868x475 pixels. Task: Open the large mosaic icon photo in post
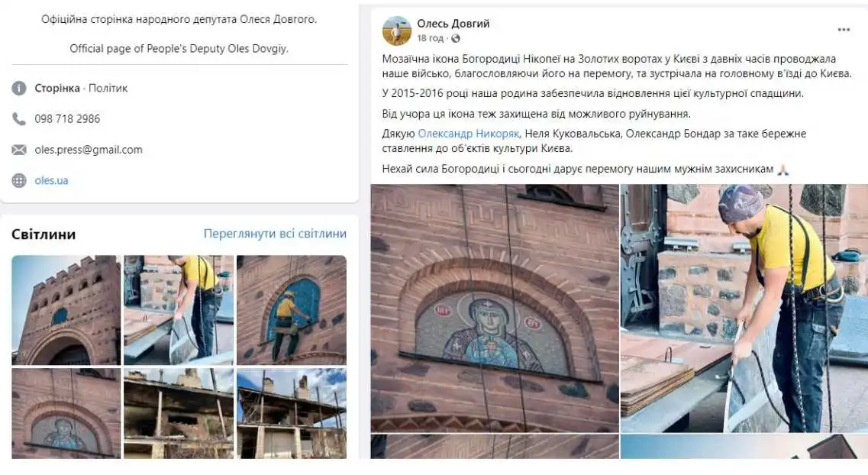tap(495, 309)
